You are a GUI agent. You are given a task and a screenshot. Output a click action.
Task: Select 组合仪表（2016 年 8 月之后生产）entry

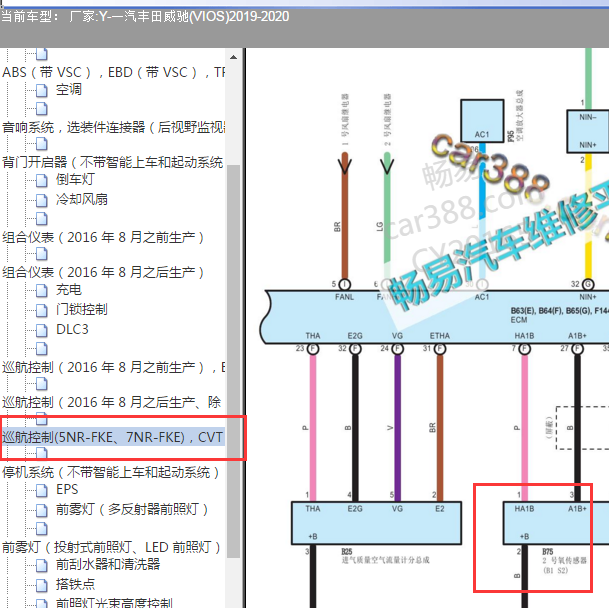pos(103,272)
